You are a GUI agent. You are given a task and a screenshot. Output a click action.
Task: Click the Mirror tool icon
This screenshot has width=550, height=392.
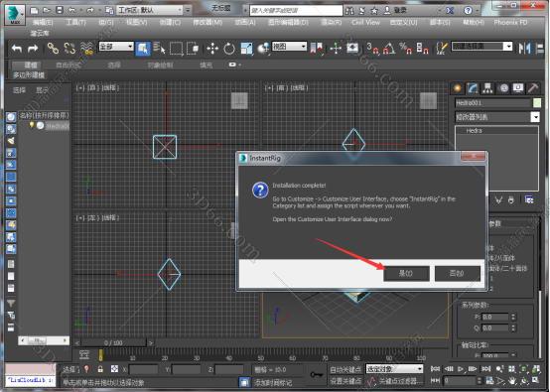(x=524, y=49)
